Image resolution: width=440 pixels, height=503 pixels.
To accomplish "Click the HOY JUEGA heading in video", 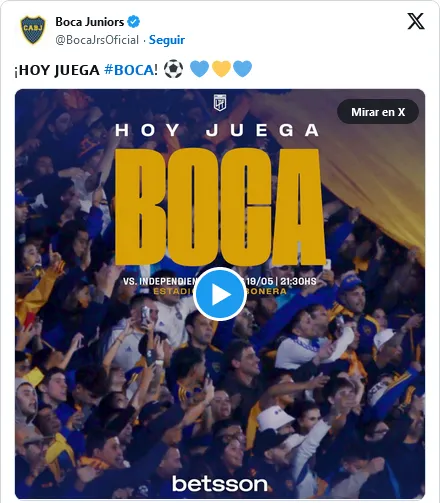I will click(217, 130).
